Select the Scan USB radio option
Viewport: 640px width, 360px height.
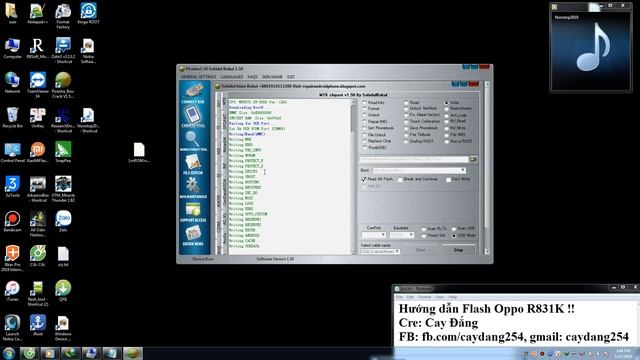point(463,229)
